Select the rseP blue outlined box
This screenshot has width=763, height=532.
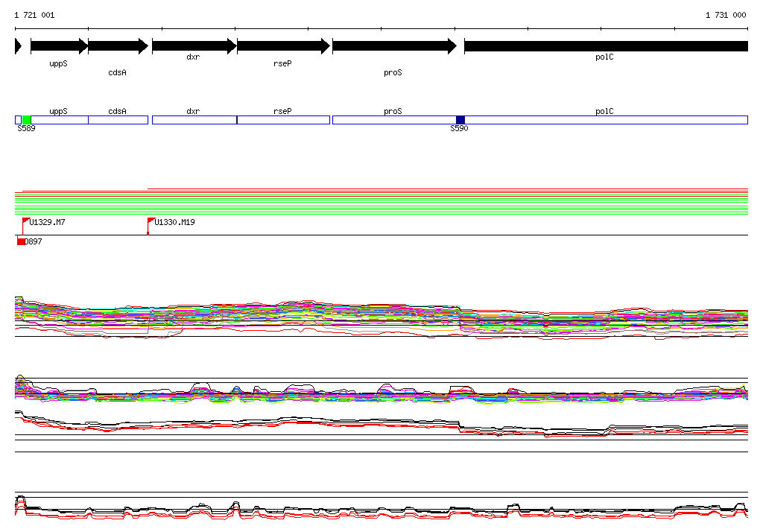tap(283, 120)
